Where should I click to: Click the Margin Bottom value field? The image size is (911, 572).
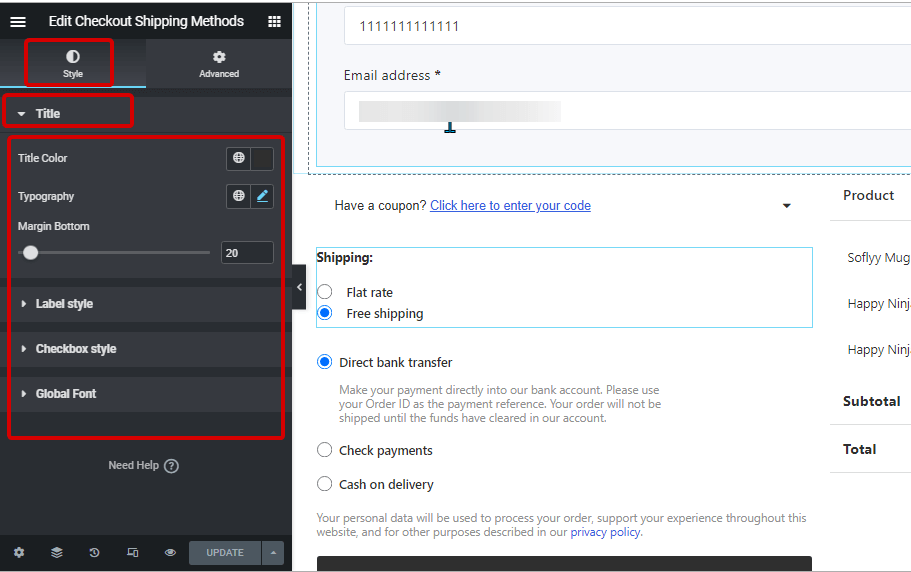click(247, 253)
